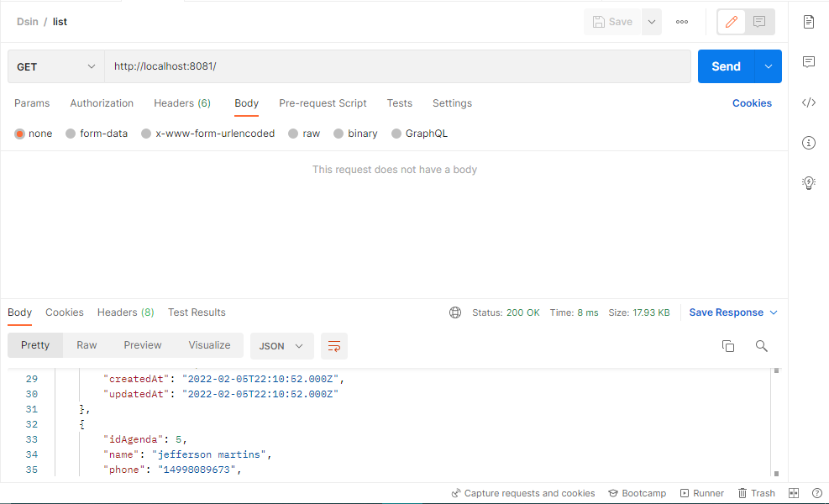
Task: Open the comments panel from the right sidebar
Action: 807,61
